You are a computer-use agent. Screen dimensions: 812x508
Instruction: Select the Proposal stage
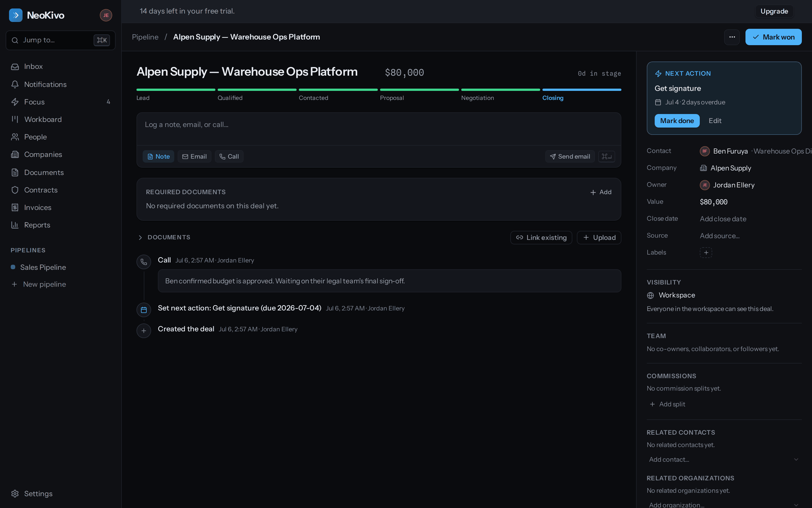pos(419,95)
